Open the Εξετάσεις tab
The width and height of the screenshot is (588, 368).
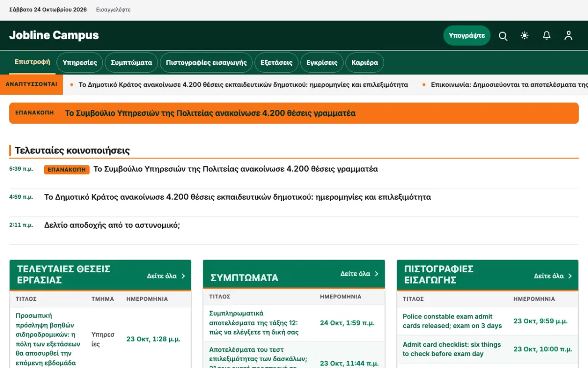click(x=276, y=63)
